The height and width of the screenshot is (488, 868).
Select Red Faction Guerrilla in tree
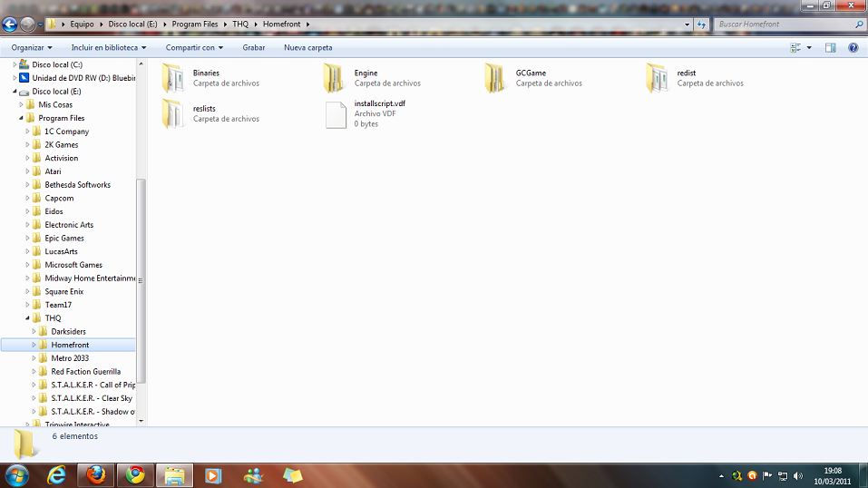[x=86, y=371]
